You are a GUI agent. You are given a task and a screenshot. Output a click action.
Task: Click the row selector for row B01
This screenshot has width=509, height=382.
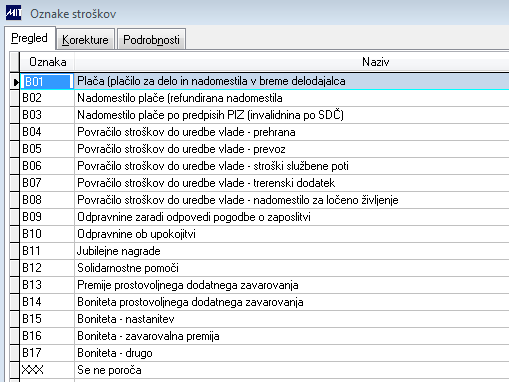(x=15, y=81)
